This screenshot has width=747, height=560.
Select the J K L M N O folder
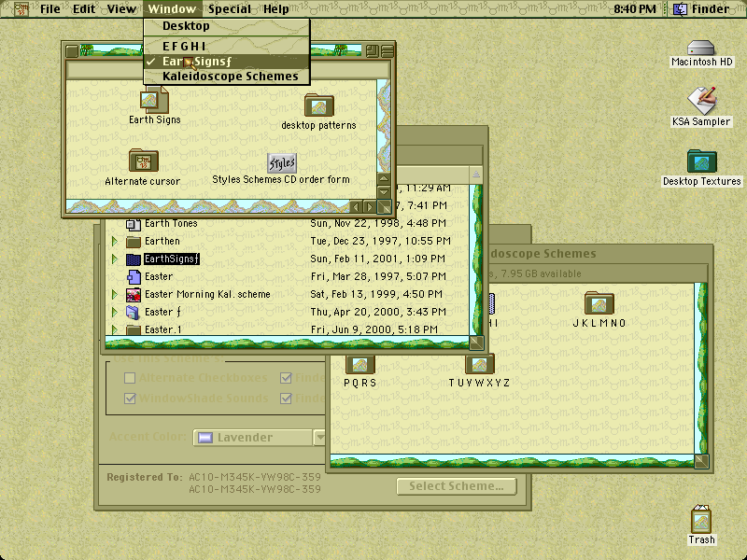point(599,302)
